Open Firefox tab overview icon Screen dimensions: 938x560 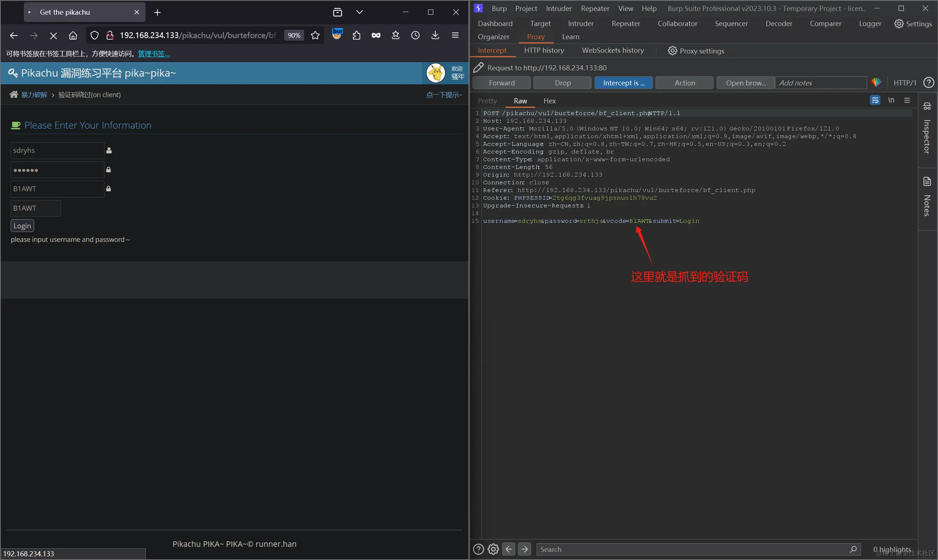338,12
